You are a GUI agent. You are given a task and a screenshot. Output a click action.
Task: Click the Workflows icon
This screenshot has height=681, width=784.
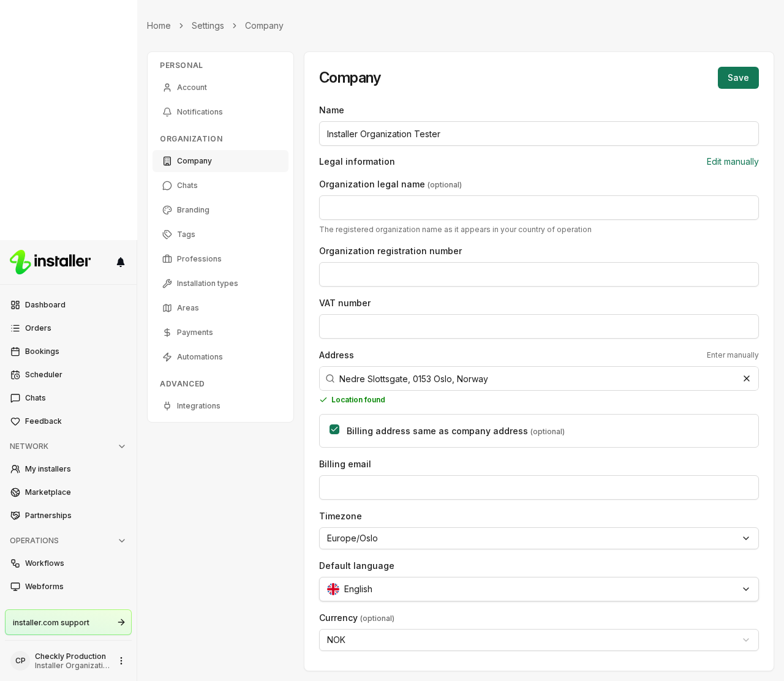[x=15, y=563]
